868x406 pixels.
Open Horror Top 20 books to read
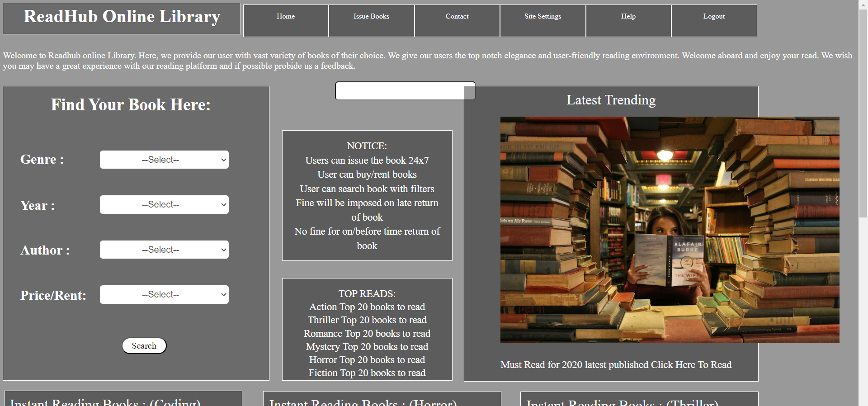click(x=367, y=360)
